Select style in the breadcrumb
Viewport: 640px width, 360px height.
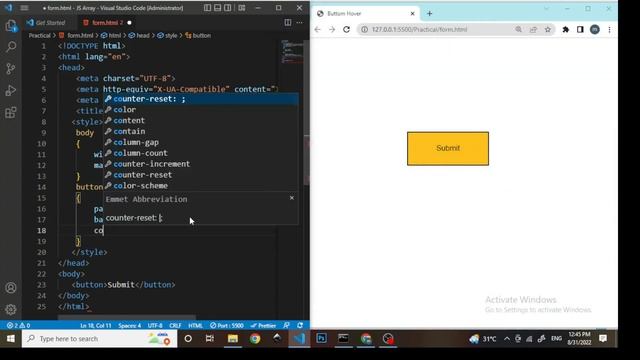pos(167,36)
